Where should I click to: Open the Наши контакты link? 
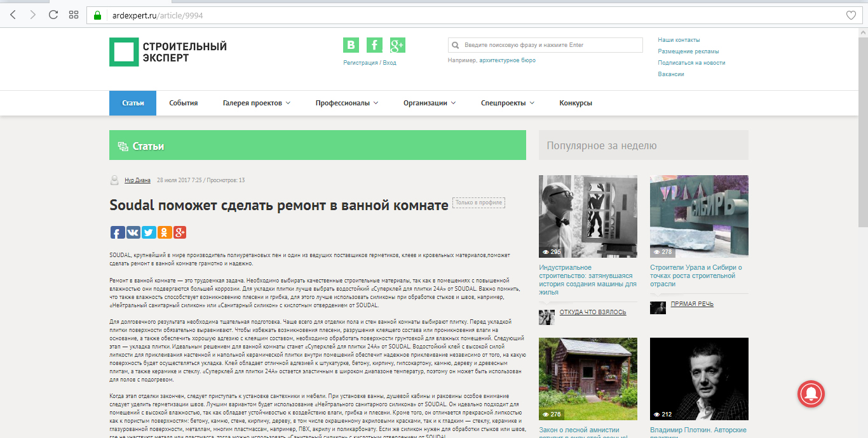679,40
